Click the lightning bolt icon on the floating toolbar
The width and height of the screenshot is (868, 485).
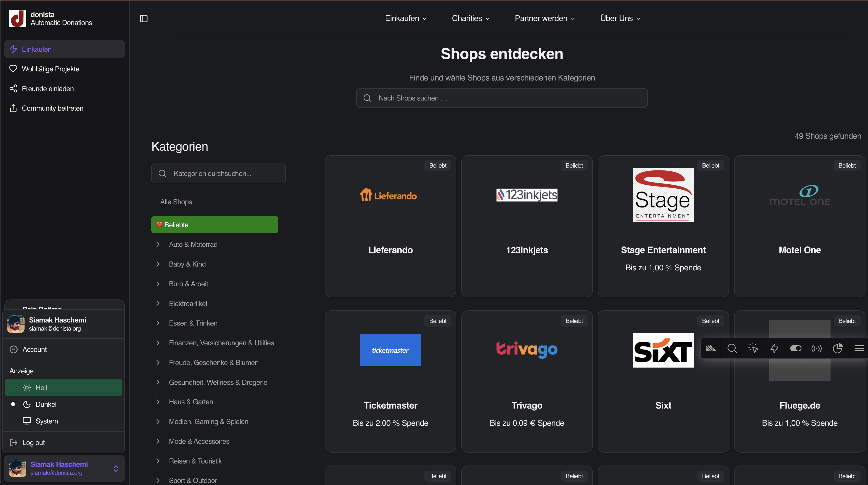[x=774, y=348]
